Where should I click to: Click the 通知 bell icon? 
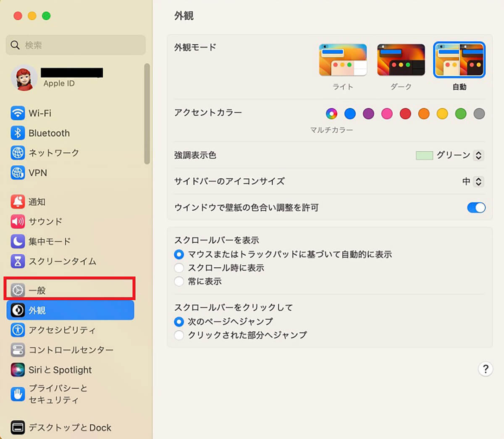[x=18, y=202]
